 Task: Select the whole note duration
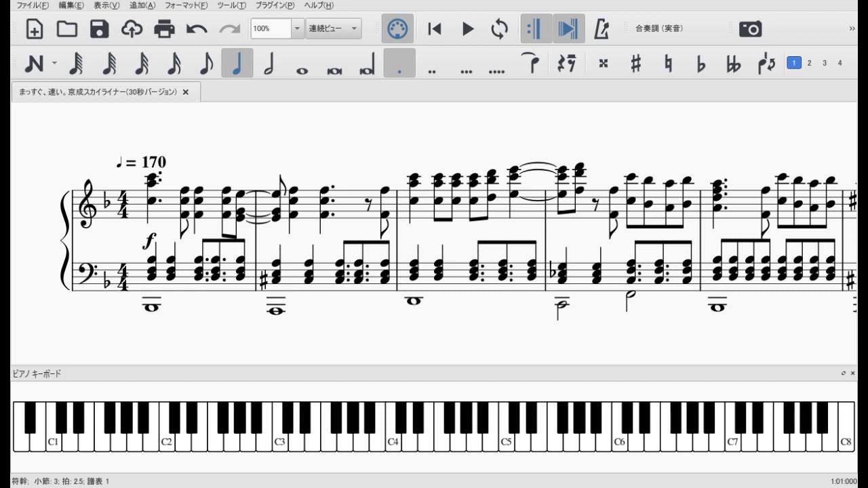tap(302, 70)
